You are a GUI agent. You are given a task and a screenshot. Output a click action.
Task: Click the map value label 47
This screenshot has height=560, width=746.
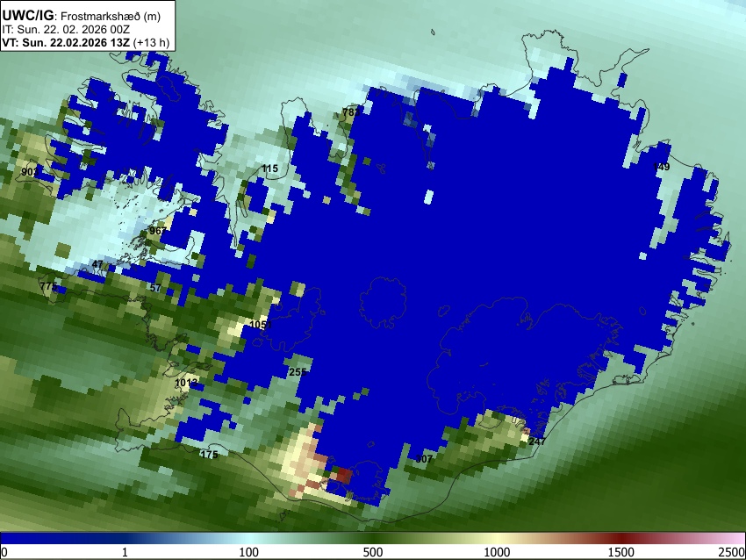point(97,264)
